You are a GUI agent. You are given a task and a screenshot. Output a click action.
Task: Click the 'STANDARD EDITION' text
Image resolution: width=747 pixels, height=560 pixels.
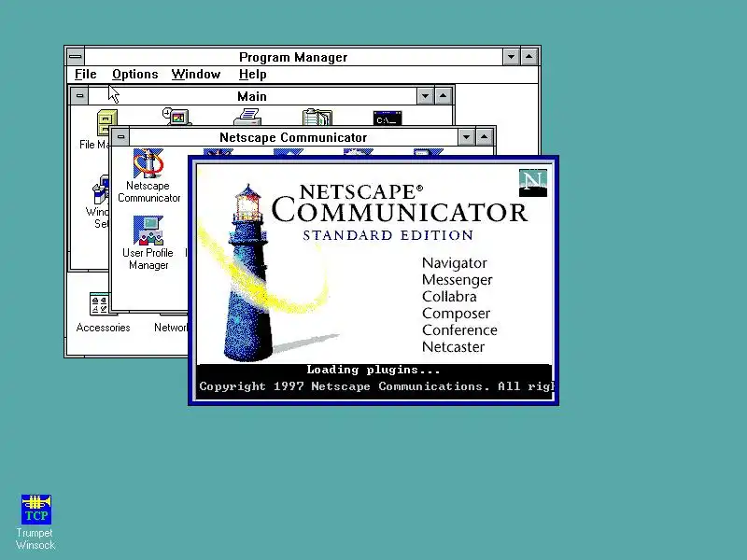[x=388, y=235]
